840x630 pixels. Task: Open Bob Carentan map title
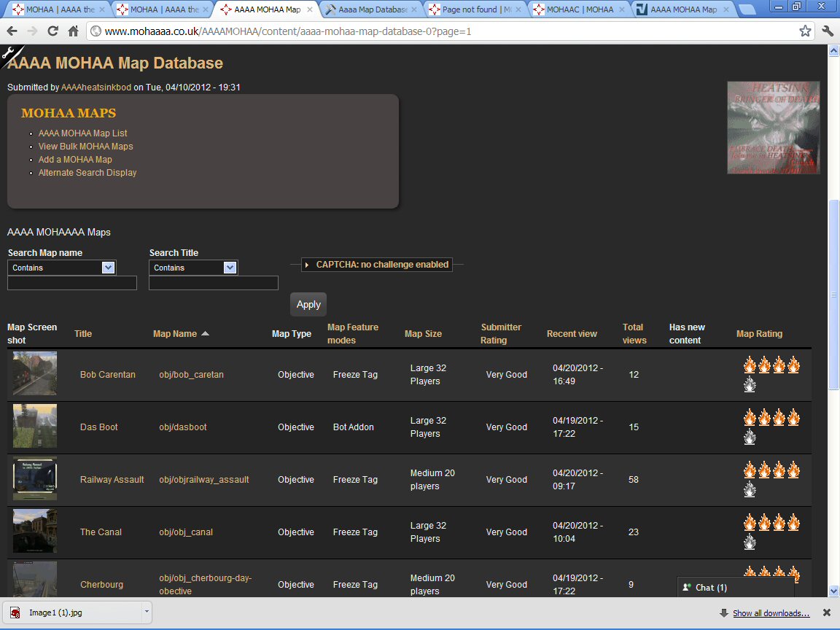(108, 375)
